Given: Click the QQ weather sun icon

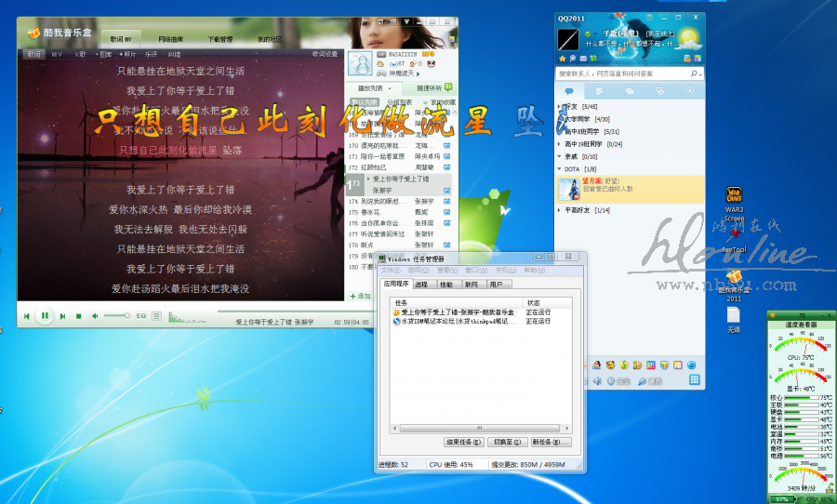Looking at the screenshot, I should (x=688, y=38).
